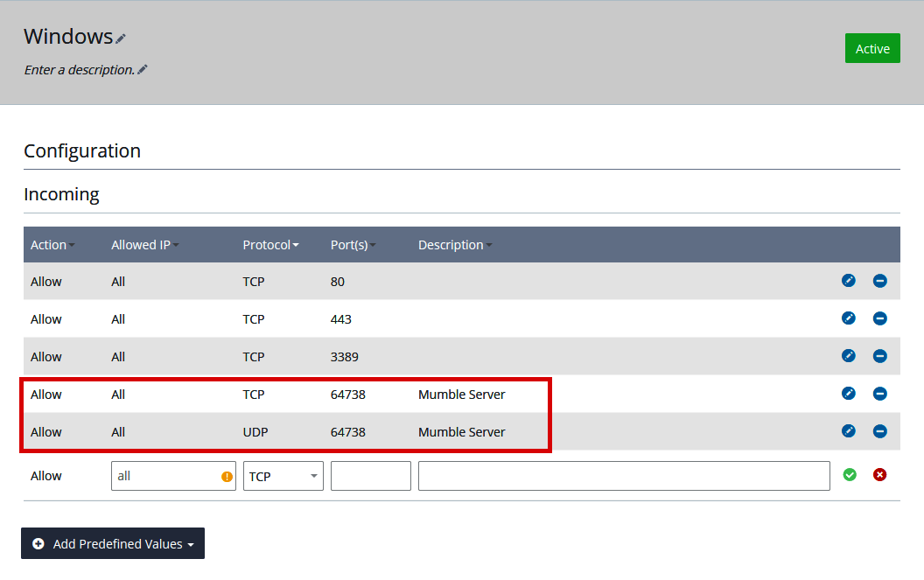Edit the TCP port 80 rule
Screen dimensions: 924x580
click(x=848, y=281)
